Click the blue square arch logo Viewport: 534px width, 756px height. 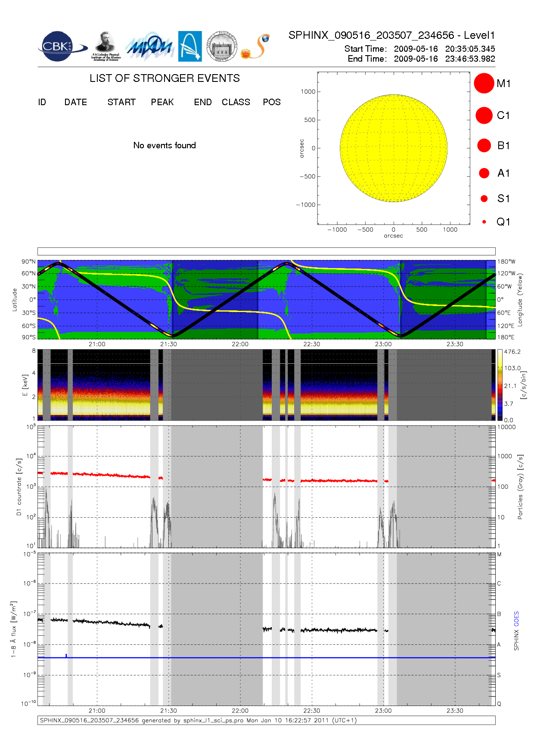(190, 46)
